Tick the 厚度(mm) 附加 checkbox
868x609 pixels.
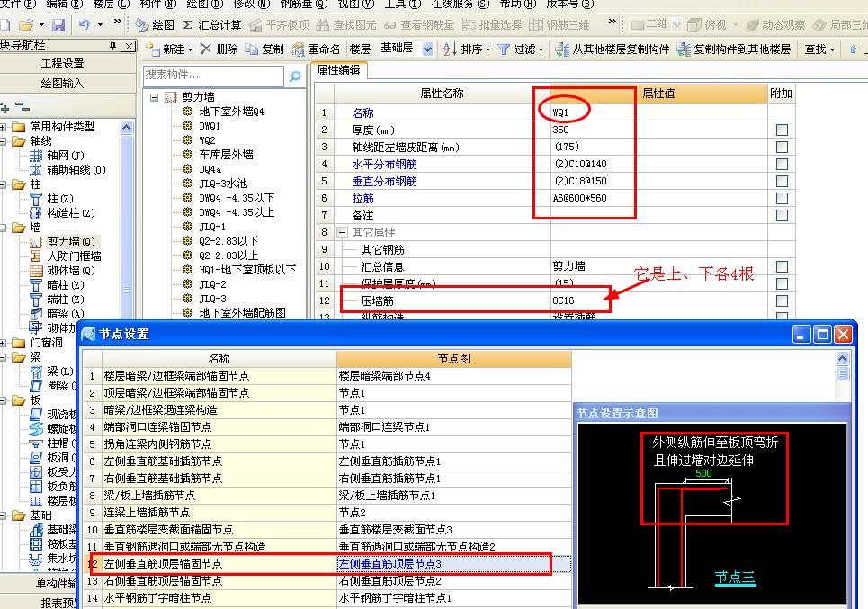(782, 130)
